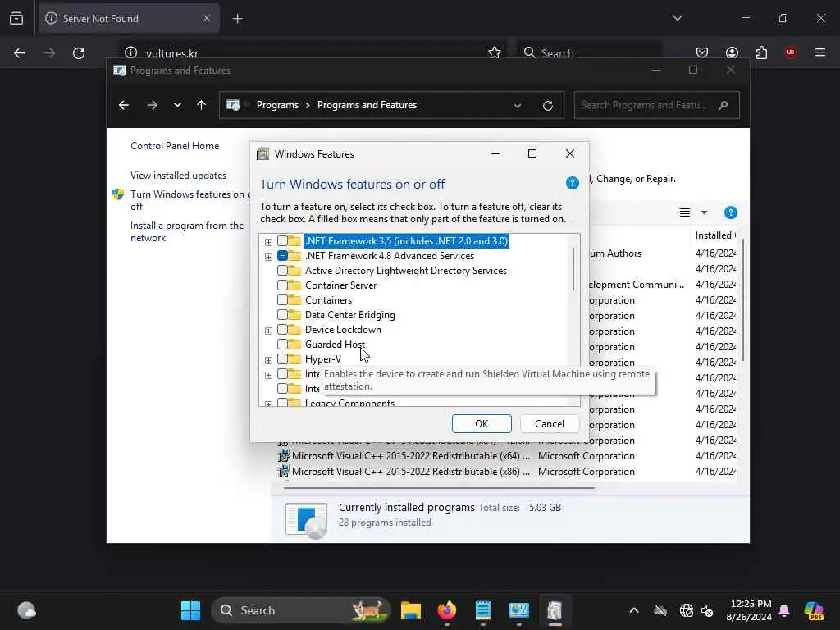Expand the Device Lockdown tree node
The image size is (840, 630).
[268, 331]
